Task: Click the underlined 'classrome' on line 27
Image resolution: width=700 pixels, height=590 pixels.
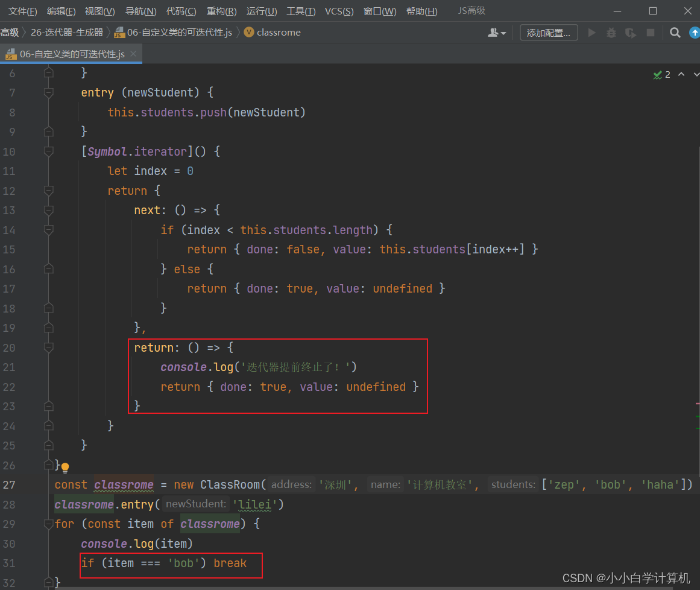Action: coord(124,484)
